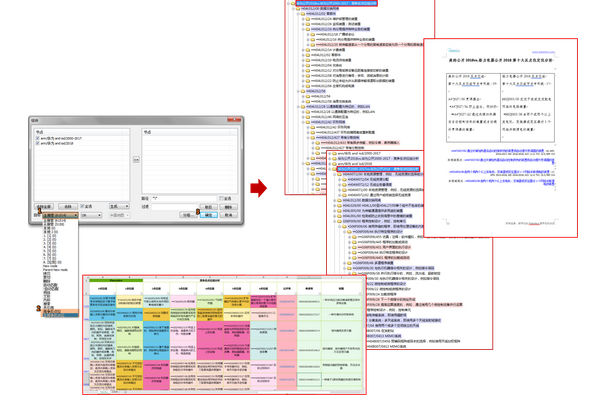This screenshot has width=600, height=412.
Task: Select 'Parent New node' in the dropdown list
Action: click(55, 270)
